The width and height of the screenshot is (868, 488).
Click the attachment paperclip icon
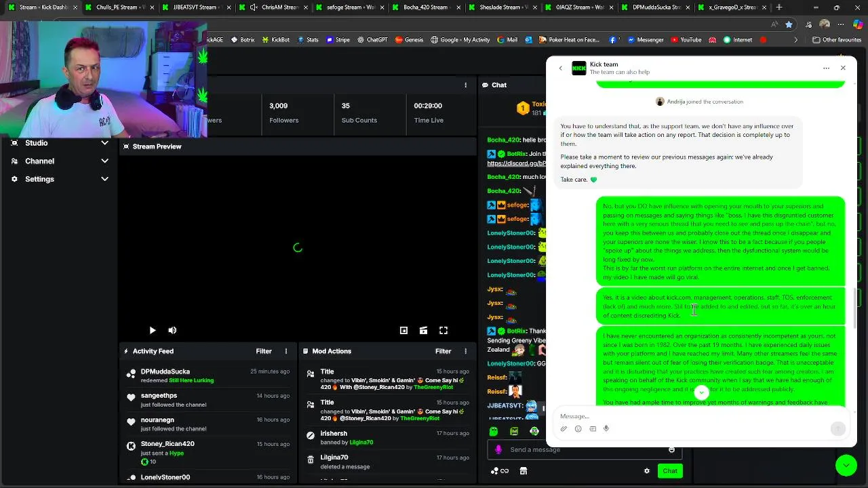[x=564, y=428]
